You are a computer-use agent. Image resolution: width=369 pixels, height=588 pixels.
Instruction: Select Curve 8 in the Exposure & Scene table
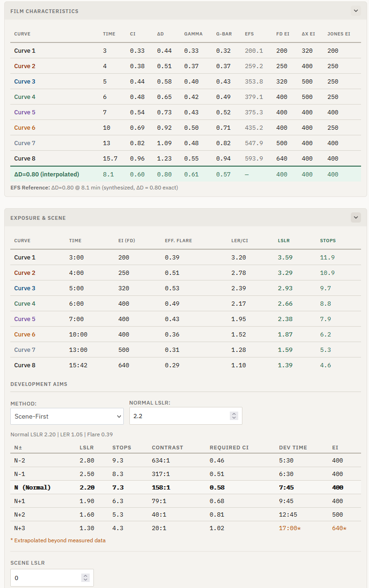tap(25, 365)
